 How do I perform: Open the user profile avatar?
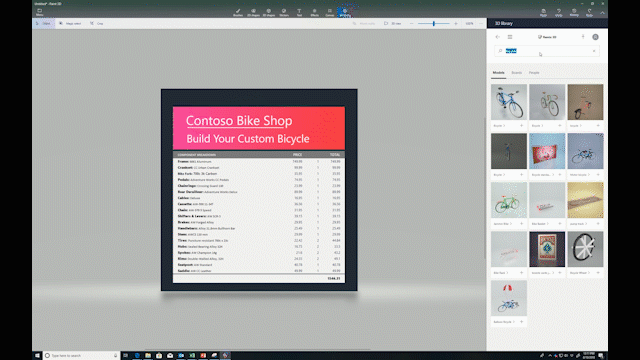(596, 37)
